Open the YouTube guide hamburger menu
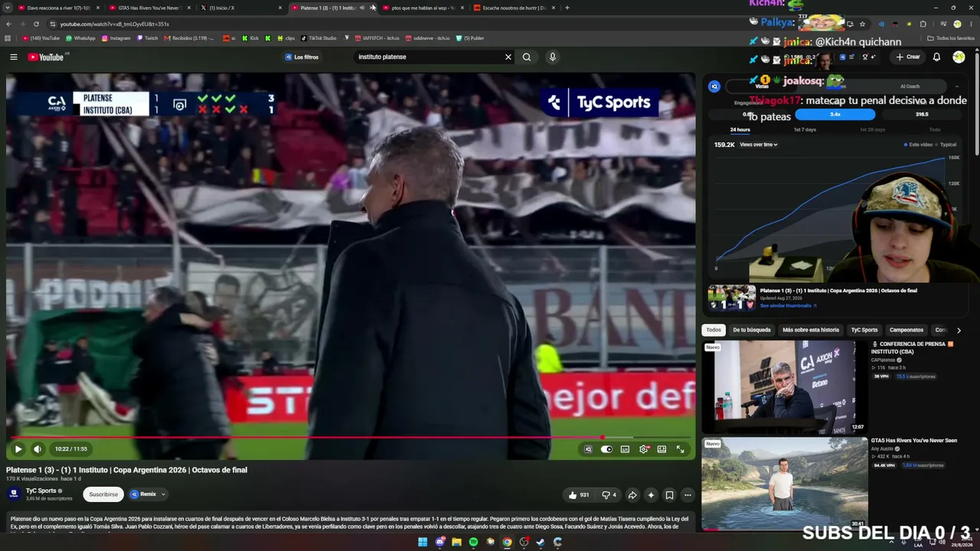This screenshot has width=980, height=551. (x=14, y=57)
